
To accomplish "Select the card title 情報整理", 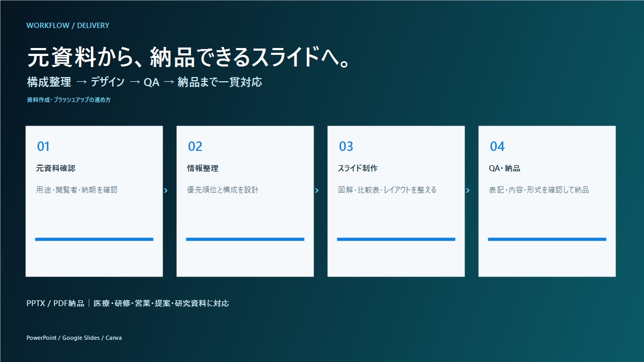I will click(203, 168).
